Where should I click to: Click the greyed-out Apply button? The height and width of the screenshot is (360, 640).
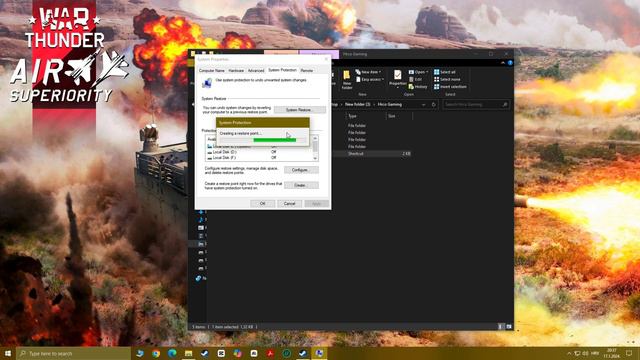(x=316, y=203)
